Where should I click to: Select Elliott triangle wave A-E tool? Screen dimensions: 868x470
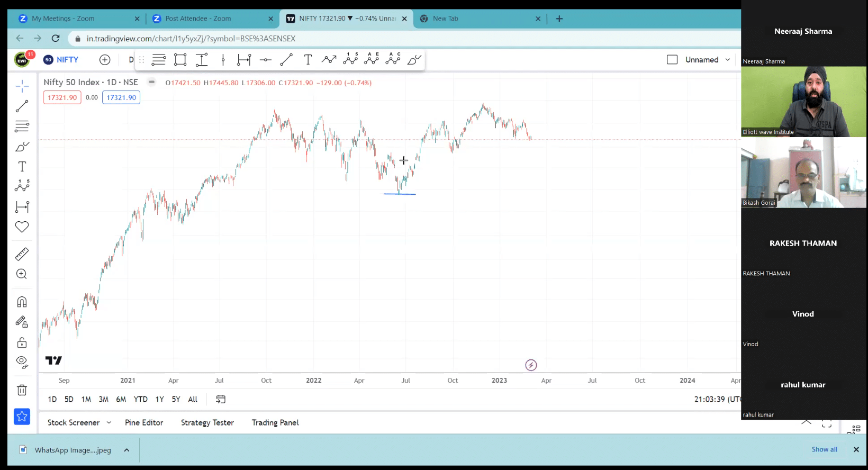click(372, 59)
